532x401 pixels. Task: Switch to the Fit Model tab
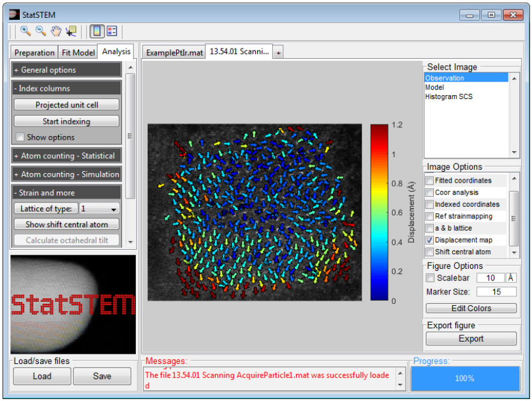point(78,53)
